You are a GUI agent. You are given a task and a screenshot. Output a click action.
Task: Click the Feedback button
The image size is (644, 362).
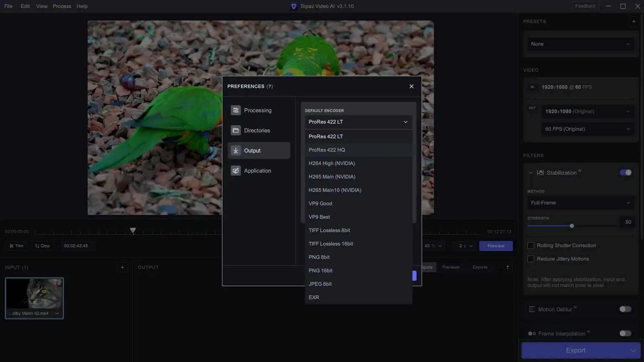[x=585, y=6]
